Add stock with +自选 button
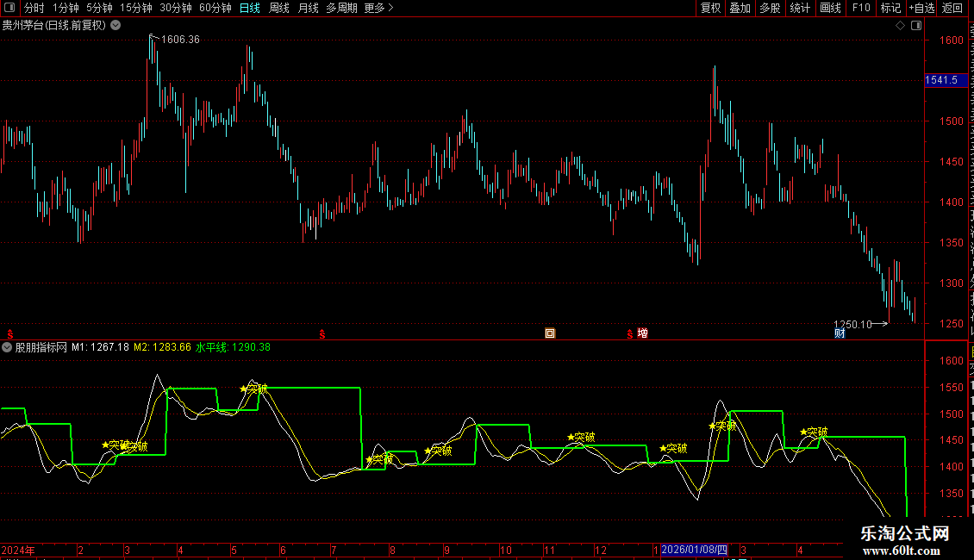974x560 pixels. coord(921,8)
